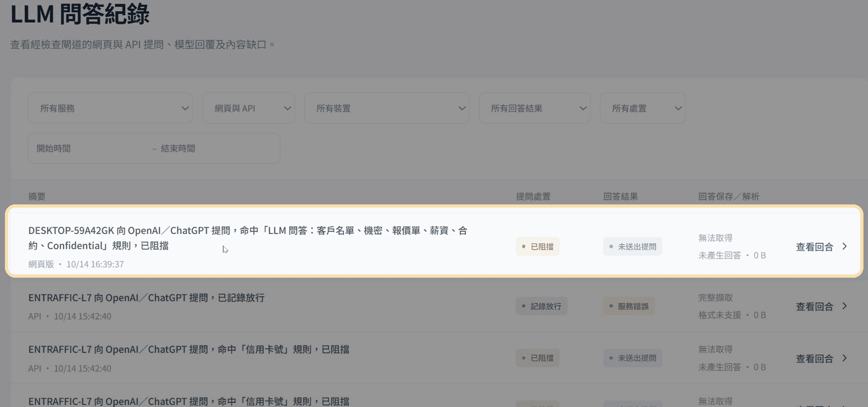Image resolution: width=868 pixels, height=407 pixels.
Task: Open the 所有服務 dropdown
Action: coord(110,108)
